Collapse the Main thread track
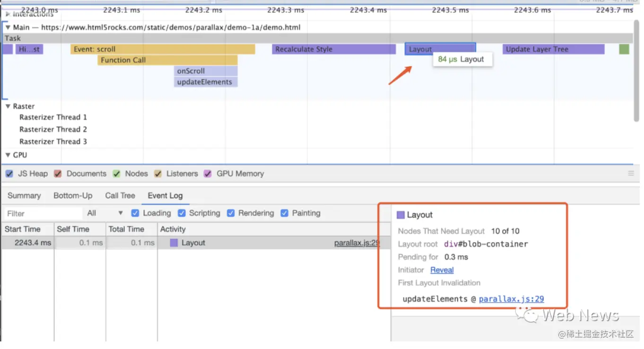The height and width of the screenshot is (349, 644). click(x=8, y=27)
